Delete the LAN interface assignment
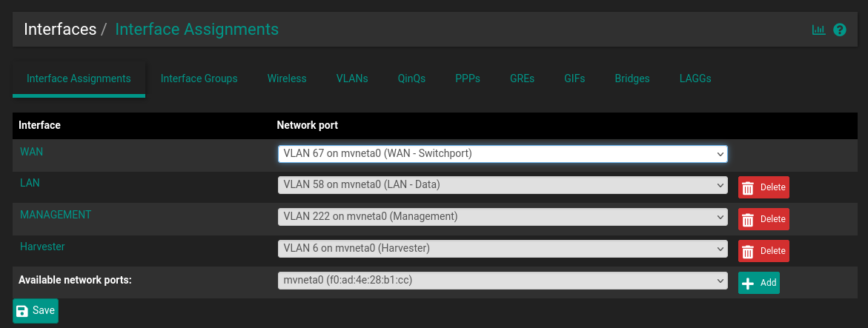Image resolution: width=868 pixels, height=328 pixels. coord(763,187)
